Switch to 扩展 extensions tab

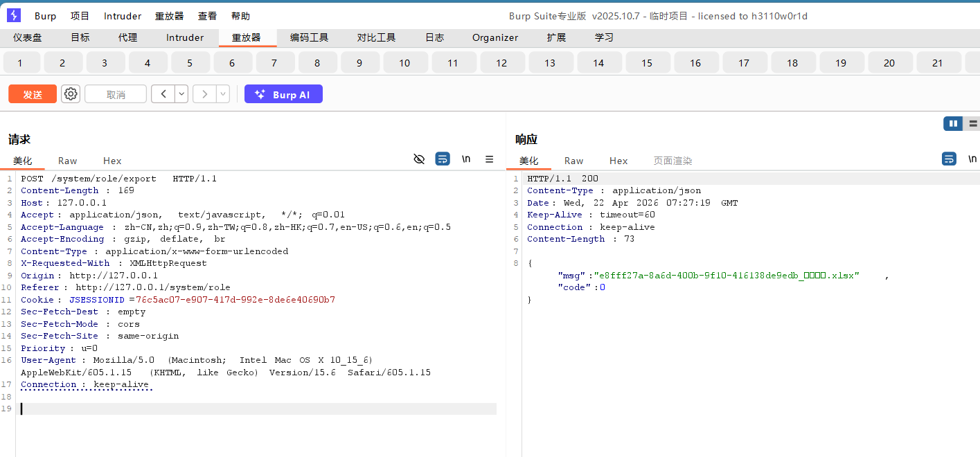556,38
